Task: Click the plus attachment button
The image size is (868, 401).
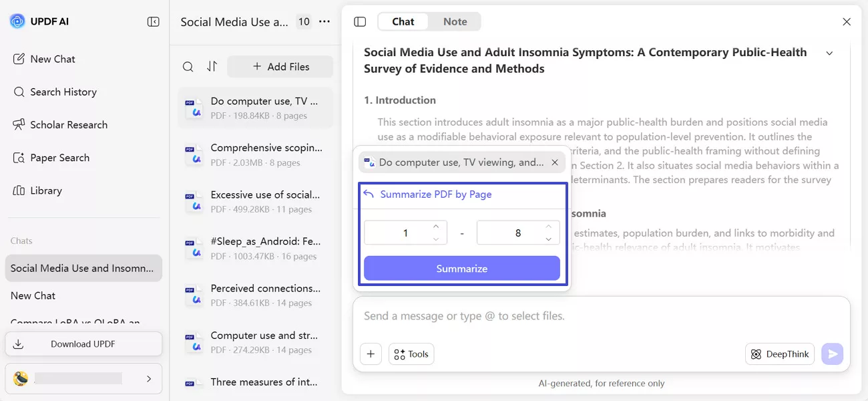Action: click(x=371, y=354)
